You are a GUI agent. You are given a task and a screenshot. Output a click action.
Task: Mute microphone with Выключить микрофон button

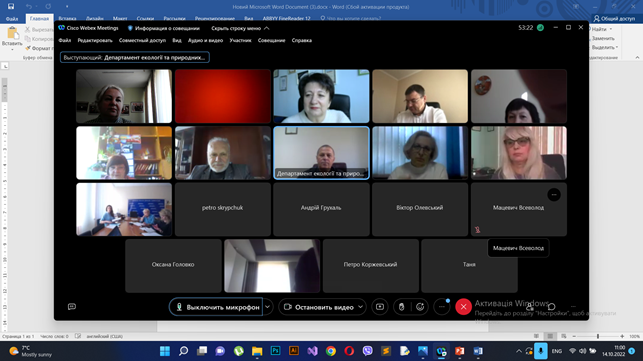(216, 307)
